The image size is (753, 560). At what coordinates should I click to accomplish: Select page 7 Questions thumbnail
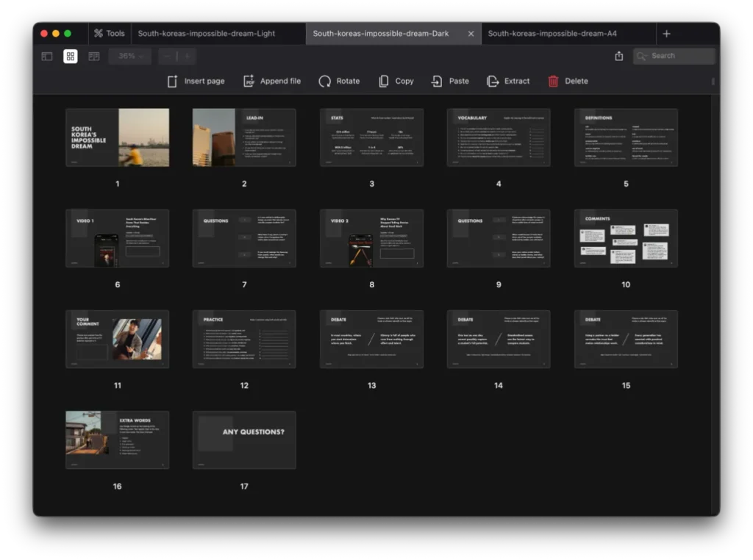pyautogui.click(x=244, y=239)
